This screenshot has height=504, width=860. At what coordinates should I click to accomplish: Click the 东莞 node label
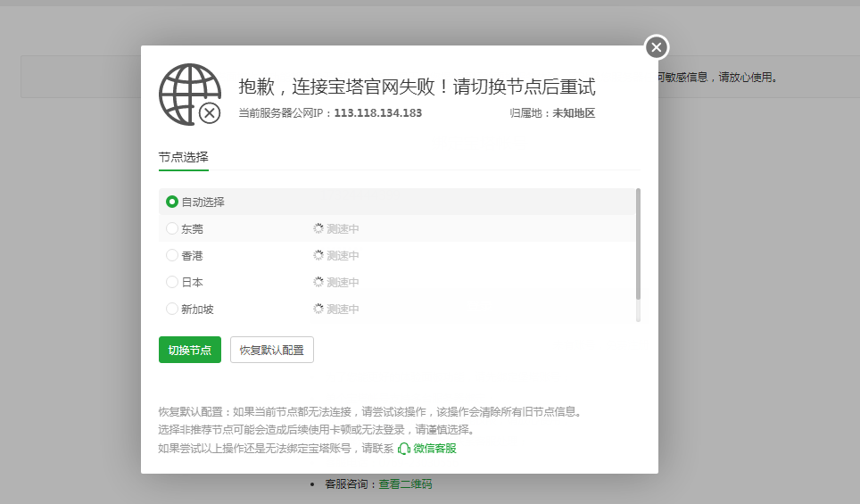point(192,229)
